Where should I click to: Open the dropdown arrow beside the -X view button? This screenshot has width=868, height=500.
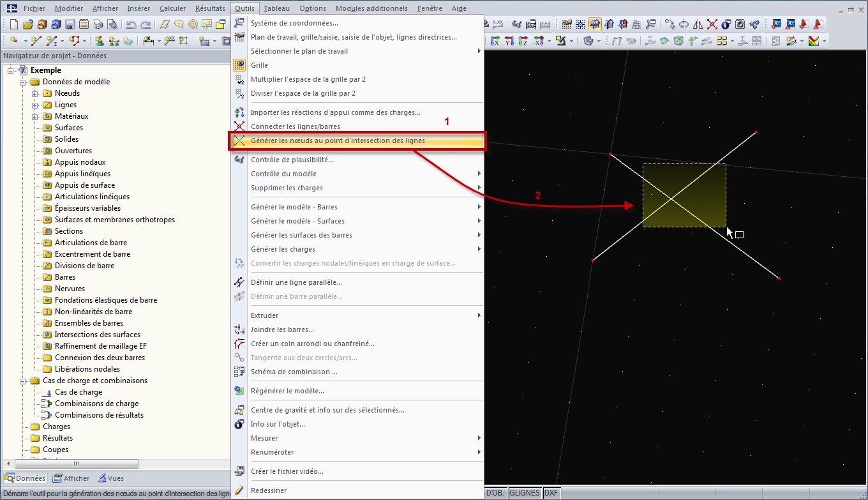coord(548,41)
